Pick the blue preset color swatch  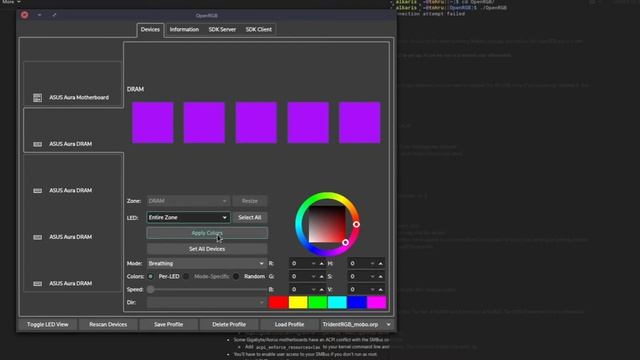point(357,302)
